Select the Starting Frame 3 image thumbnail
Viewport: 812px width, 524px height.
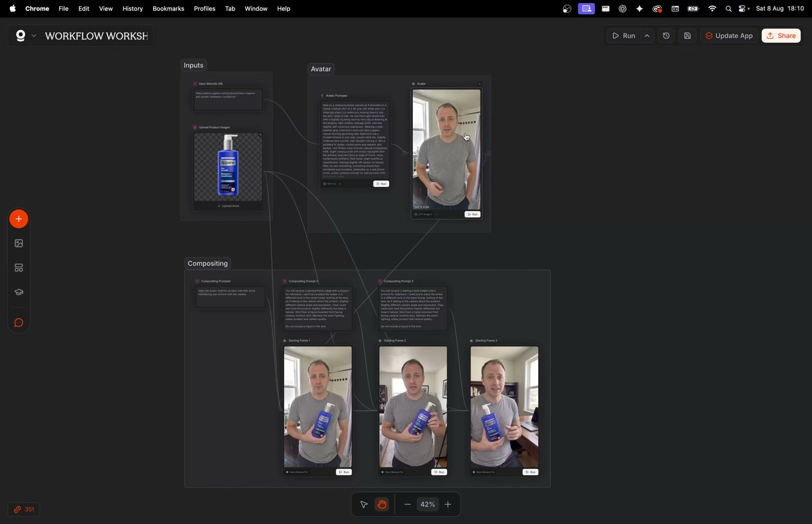point(505,407)
